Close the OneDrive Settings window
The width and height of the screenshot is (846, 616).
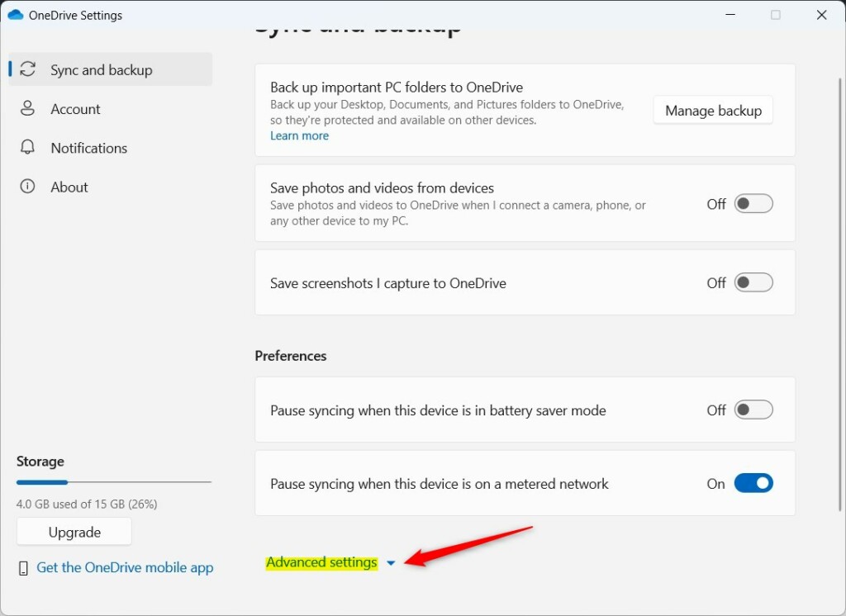pyautogui.click(x=822, y=15)
